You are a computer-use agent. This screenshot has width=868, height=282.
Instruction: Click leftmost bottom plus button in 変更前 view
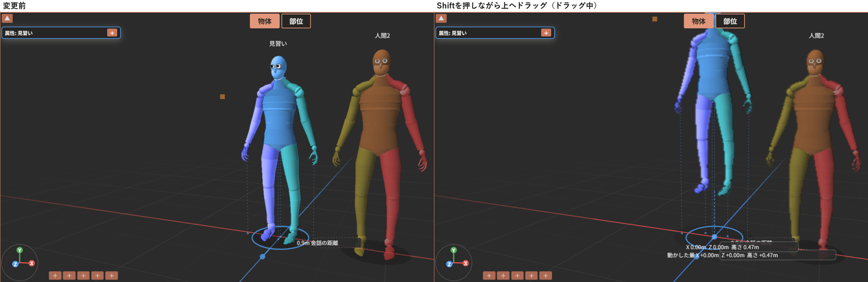55,276
